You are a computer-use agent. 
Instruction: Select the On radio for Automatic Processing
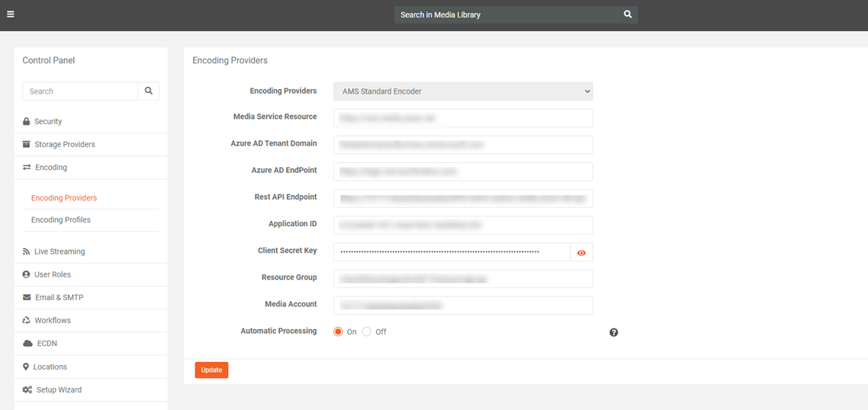[x=339, y=332]
